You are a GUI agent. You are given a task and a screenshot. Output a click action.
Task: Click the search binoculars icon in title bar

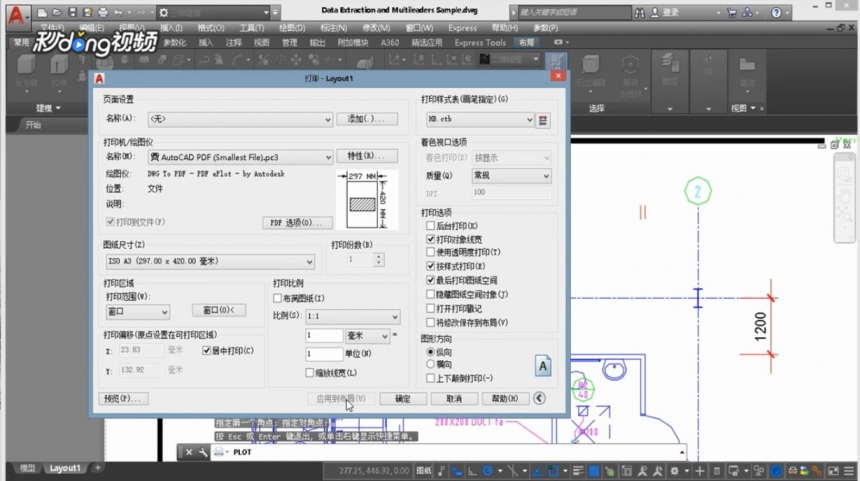click(x=640, y=13)
